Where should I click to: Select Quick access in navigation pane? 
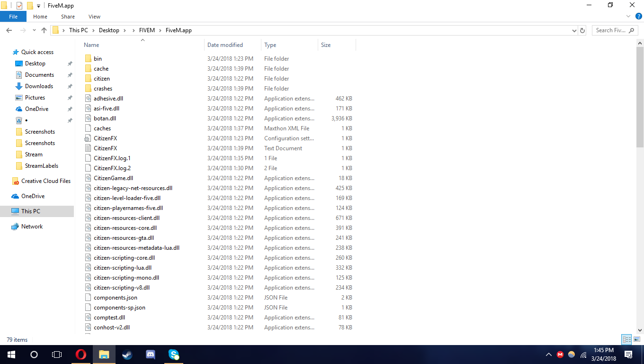tap(37, 52)
